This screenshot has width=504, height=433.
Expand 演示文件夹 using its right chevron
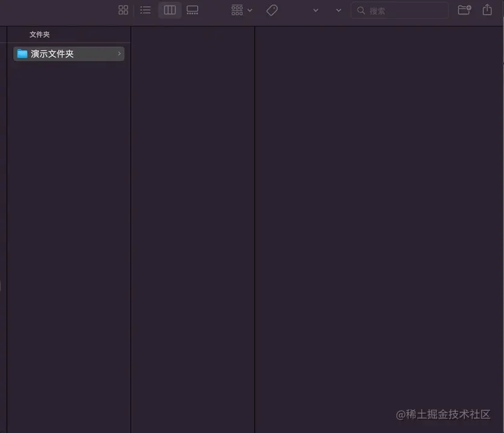pos(119,53)
